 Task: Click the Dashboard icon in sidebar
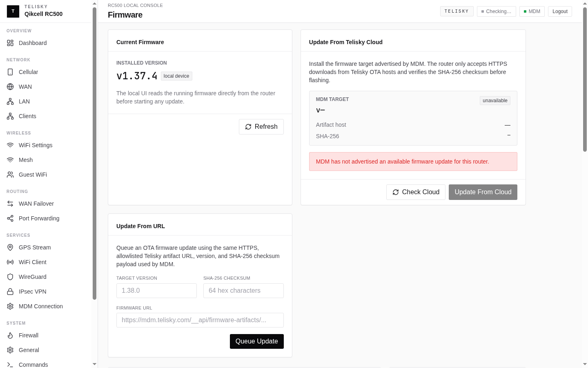(x=10, y=43)
